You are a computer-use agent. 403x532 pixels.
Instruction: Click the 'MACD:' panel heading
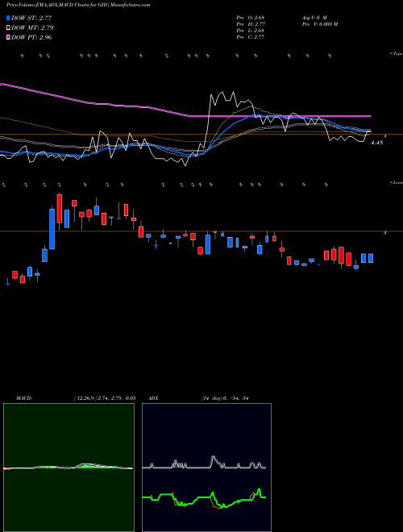click(24, 398)
